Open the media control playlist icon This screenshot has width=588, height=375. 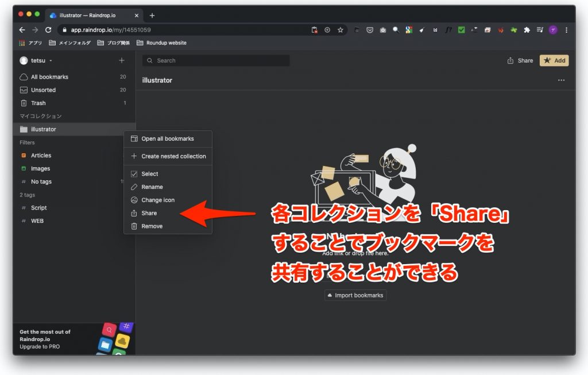540,30
